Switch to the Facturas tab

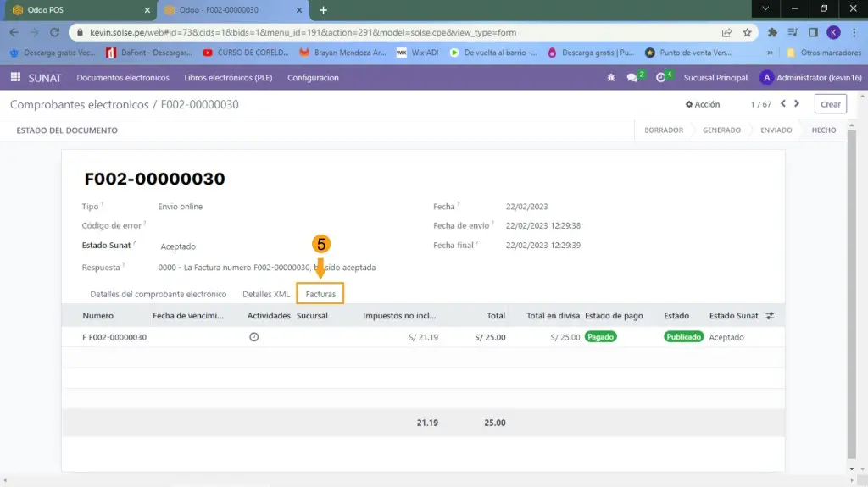[x=320, y=294]
